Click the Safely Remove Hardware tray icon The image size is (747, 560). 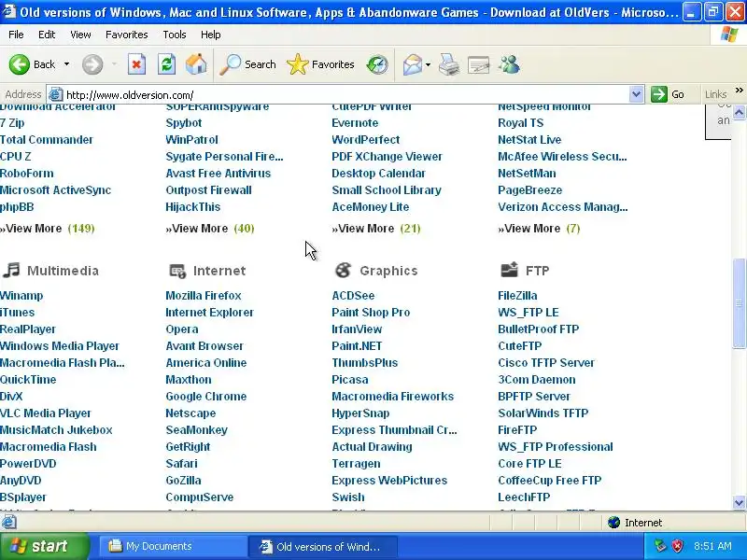(x=660, y=546)
